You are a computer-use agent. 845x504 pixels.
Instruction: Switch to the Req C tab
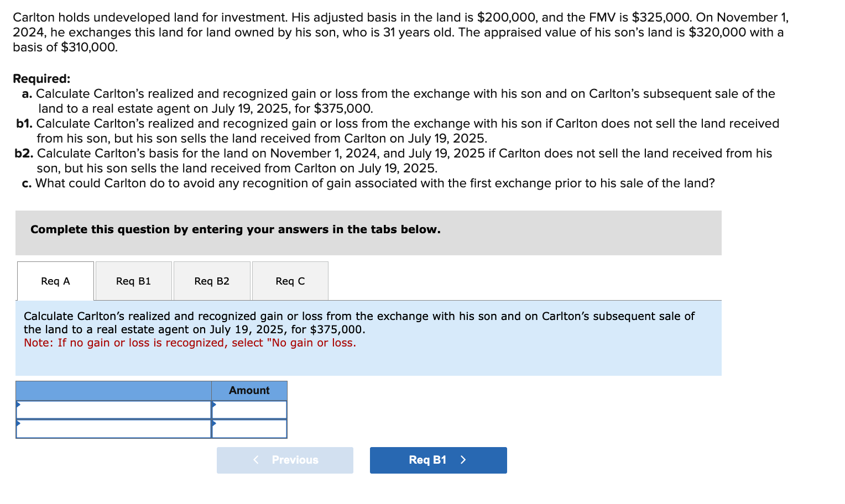tap(290, 281)
